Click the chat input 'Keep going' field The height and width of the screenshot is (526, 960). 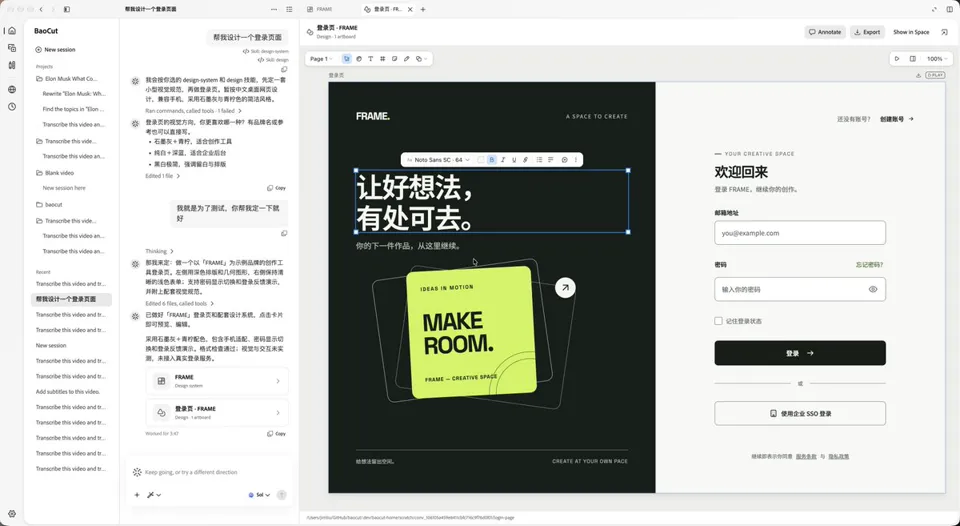208,472
